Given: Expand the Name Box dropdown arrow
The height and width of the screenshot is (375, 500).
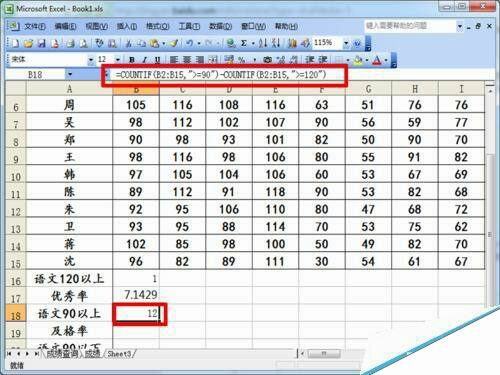Looking at the screenshot, I should click(x=70, y=74).
